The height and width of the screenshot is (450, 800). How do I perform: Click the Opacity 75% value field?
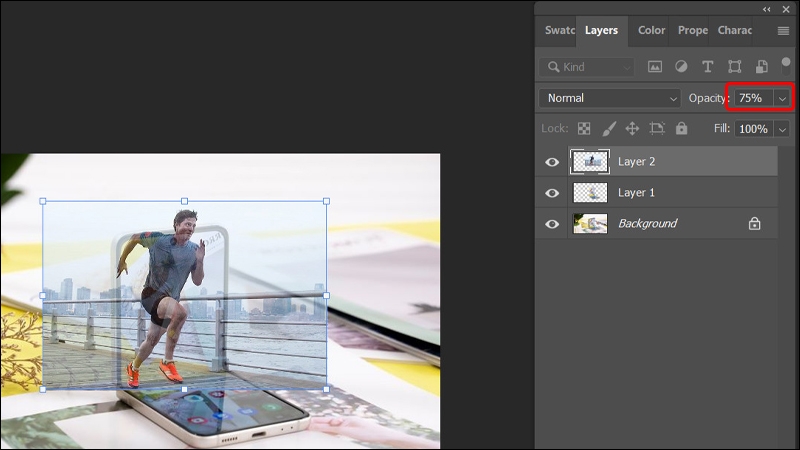point(754,98)
